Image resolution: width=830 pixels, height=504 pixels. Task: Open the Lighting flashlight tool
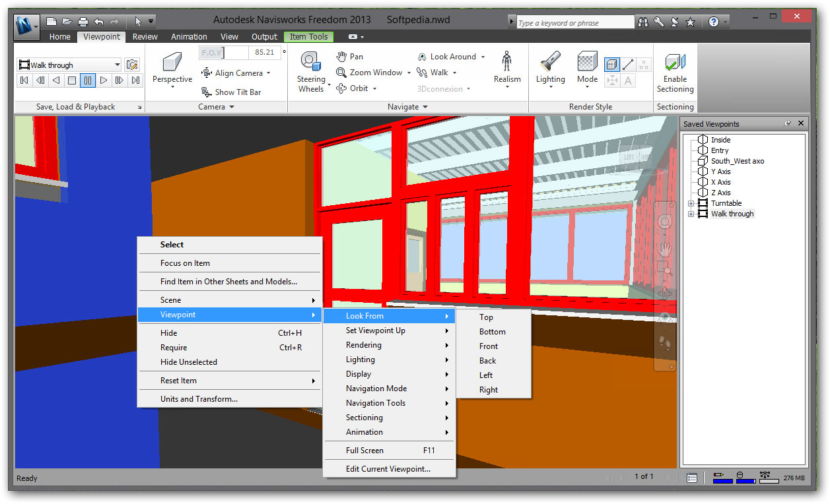point(550,63)
